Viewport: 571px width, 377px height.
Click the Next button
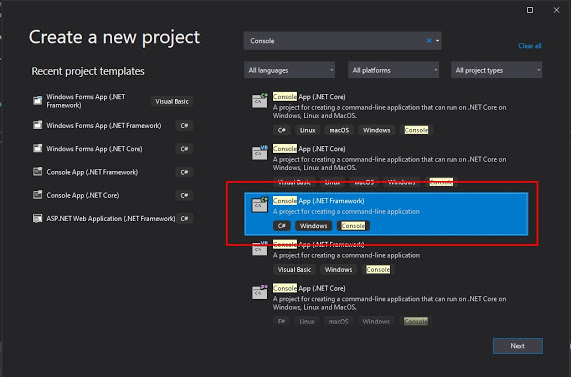tap(518, 346)
